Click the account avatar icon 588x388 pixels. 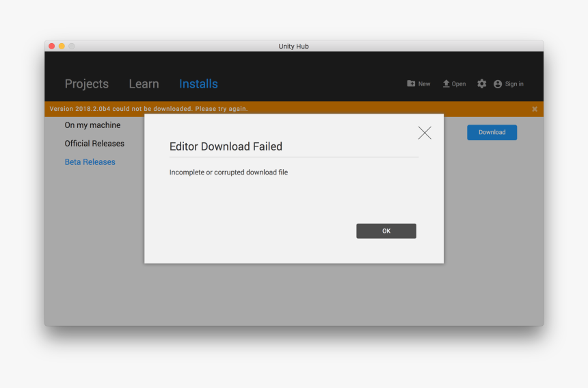pyautogui.click(x=498, y=84)
